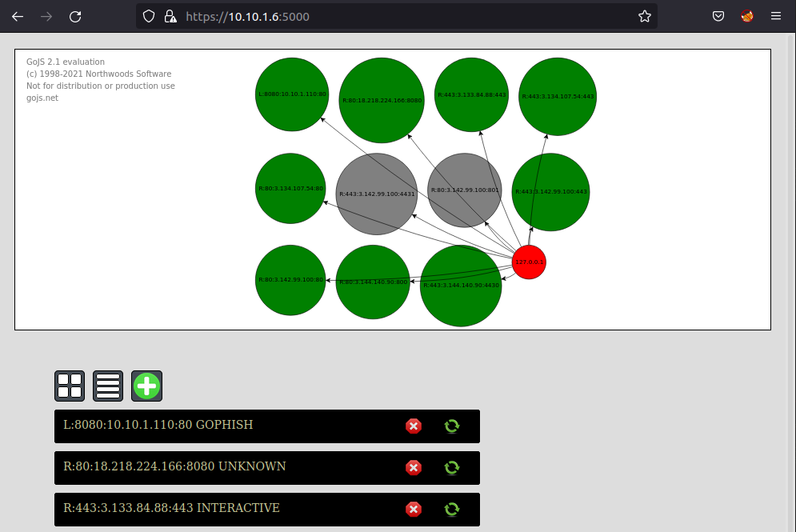Select the R:443:3.133.84.88:443 INTERACTIVE row text
The image size is (796, 532).
click(x=171, y=508)
